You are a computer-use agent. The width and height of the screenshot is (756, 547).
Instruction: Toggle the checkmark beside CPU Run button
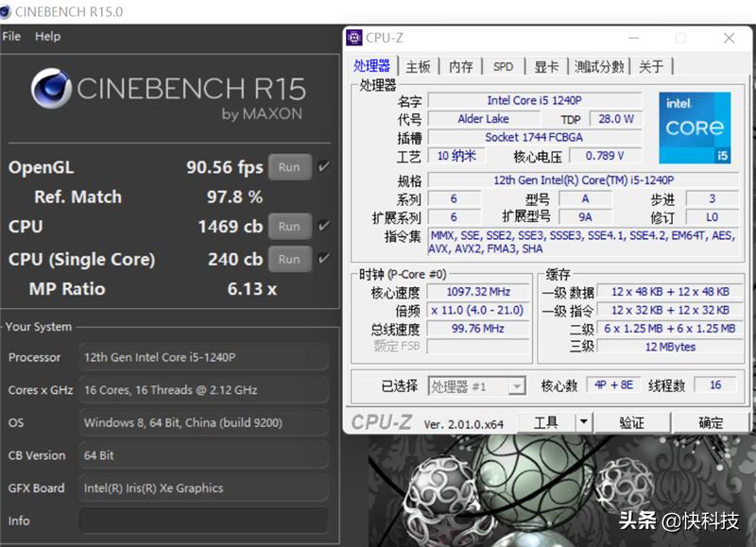coord(321,227)
